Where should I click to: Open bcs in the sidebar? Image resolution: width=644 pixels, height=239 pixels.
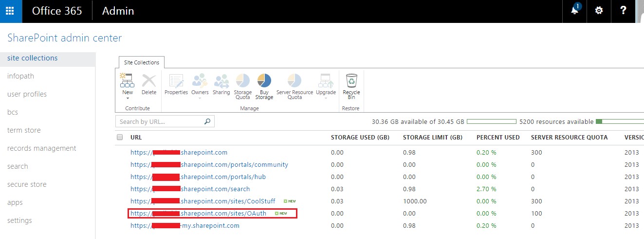click(x=13, y=112)
